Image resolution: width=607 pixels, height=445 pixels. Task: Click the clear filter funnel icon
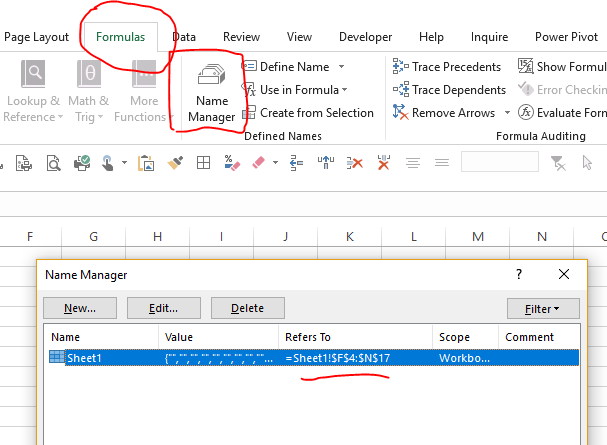[x=558, y=163]
